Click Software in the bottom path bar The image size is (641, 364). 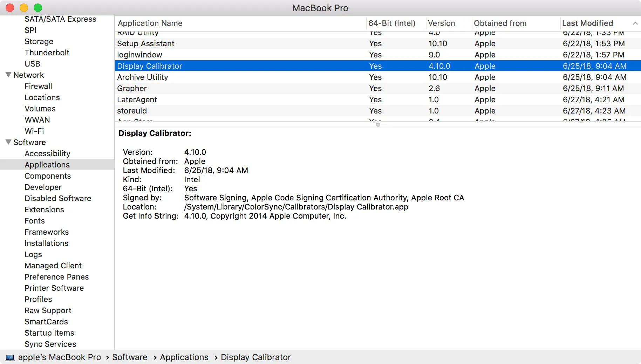[130, 357]
